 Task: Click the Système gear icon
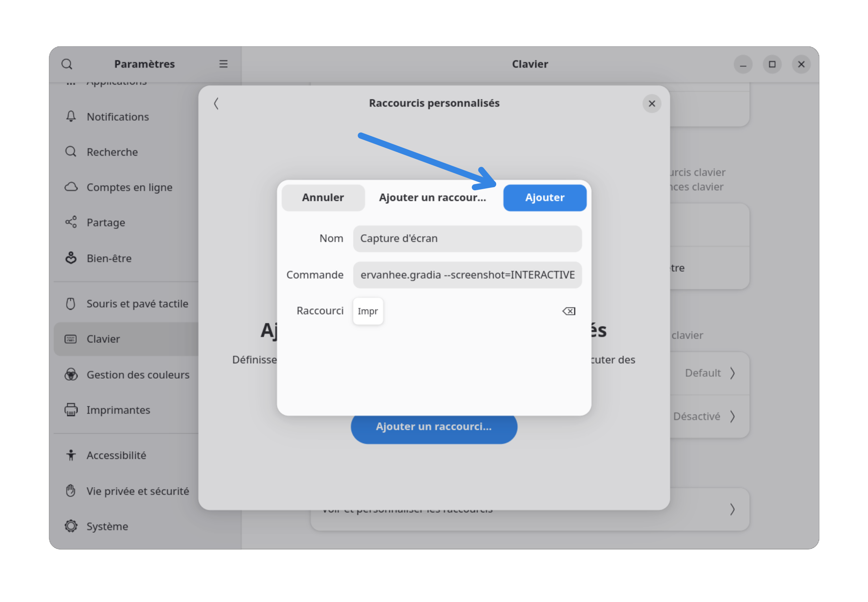pyautogui.click(x=71, y=526)
